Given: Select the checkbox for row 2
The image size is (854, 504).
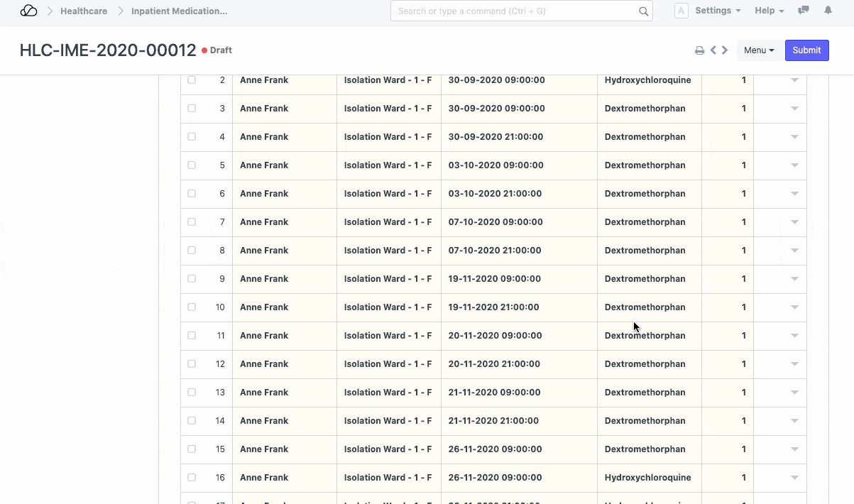Looking at the screenshot, I should (192, 80).
